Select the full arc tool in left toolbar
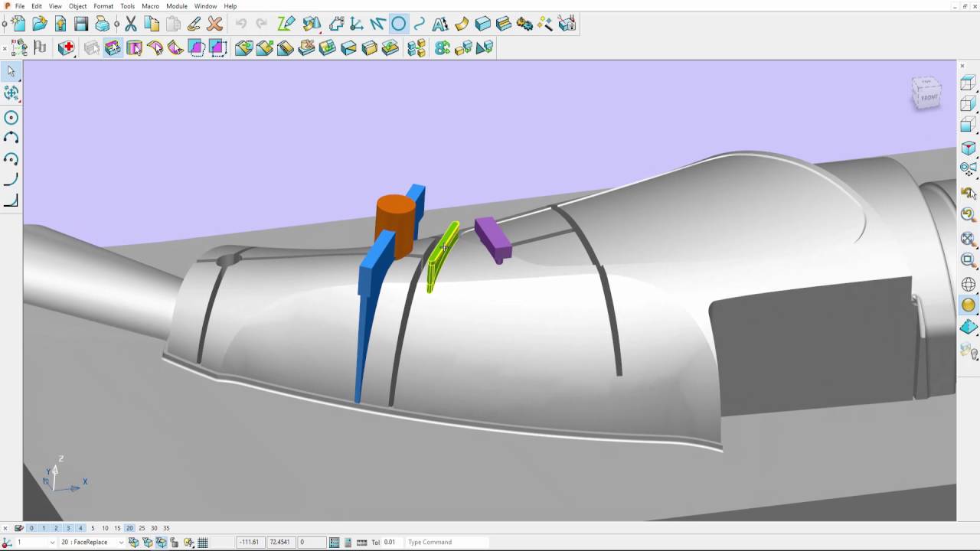 tap(11, 118)
